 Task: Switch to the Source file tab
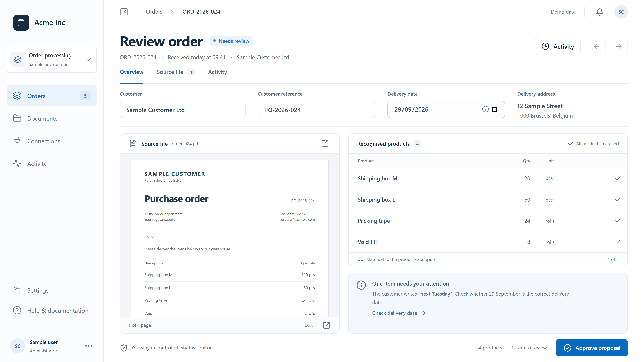click(175, 72)
